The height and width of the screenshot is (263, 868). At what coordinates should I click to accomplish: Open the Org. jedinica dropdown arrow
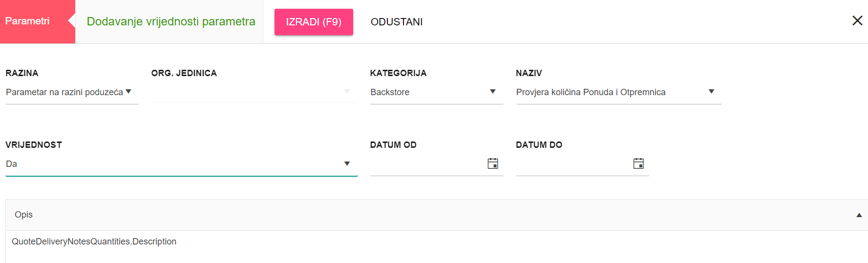click(347, 92)
